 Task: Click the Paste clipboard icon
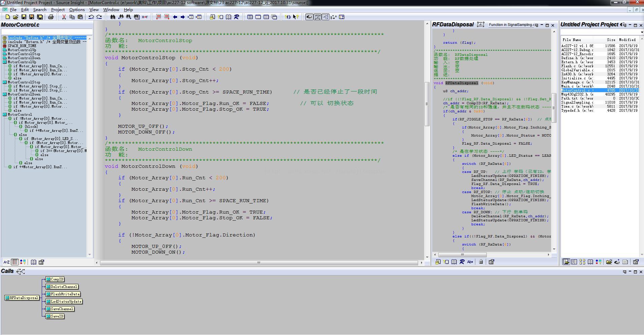point(80,17)
